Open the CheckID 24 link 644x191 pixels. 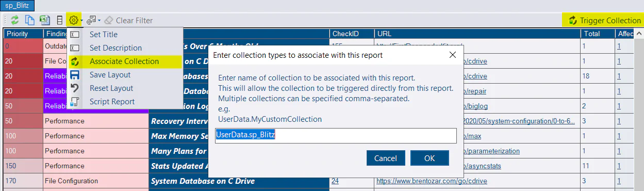(335, 181)
